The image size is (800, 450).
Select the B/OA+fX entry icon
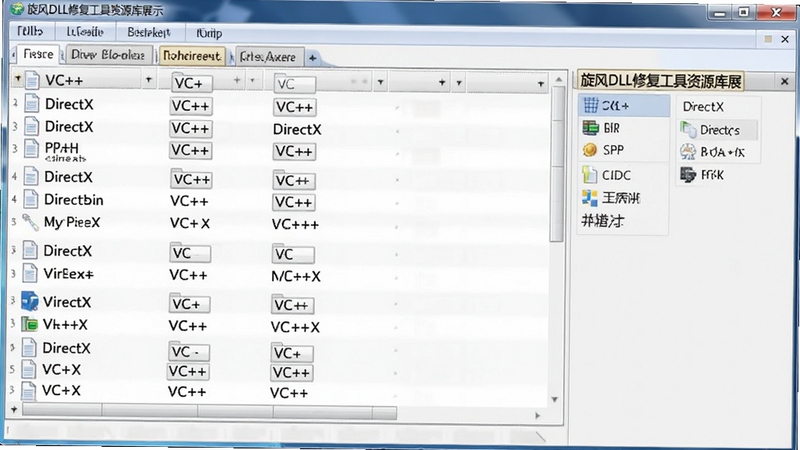tap(687, 152)
